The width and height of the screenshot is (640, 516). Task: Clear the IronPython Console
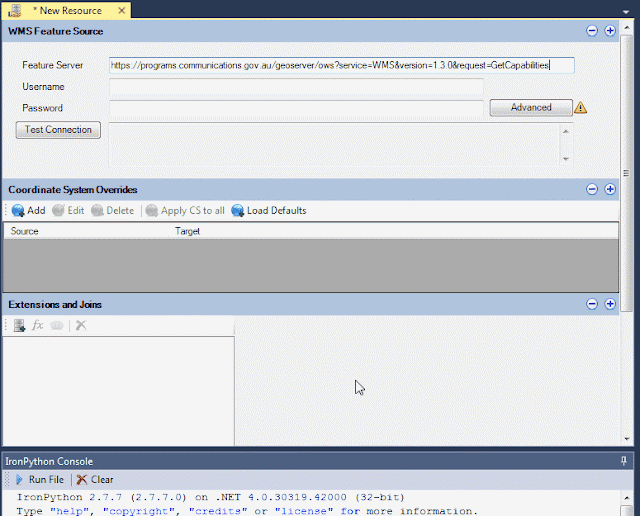click(x=95, y=480)
